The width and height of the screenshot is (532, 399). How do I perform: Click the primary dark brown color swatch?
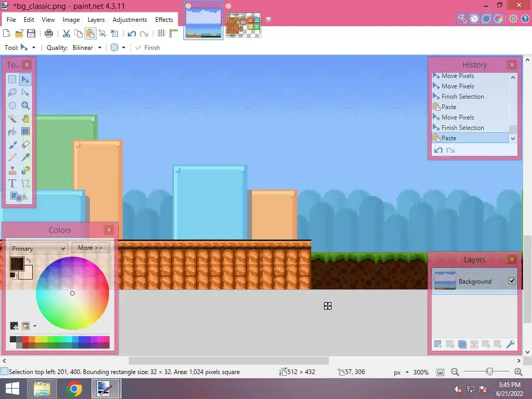point(17,263)
